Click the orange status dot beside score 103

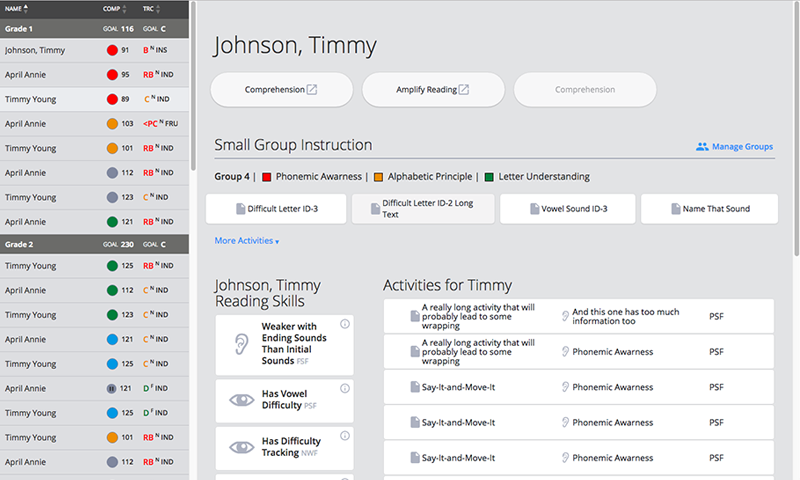click(112, 123)
